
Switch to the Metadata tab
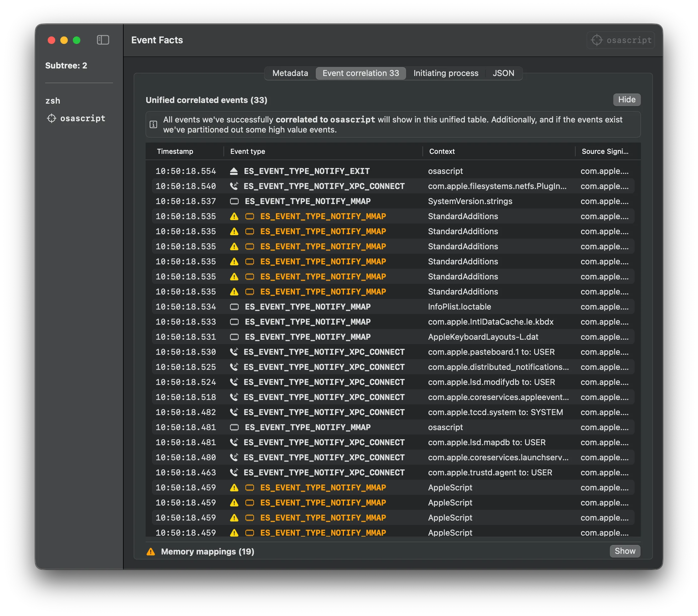(x=290, y=73)
